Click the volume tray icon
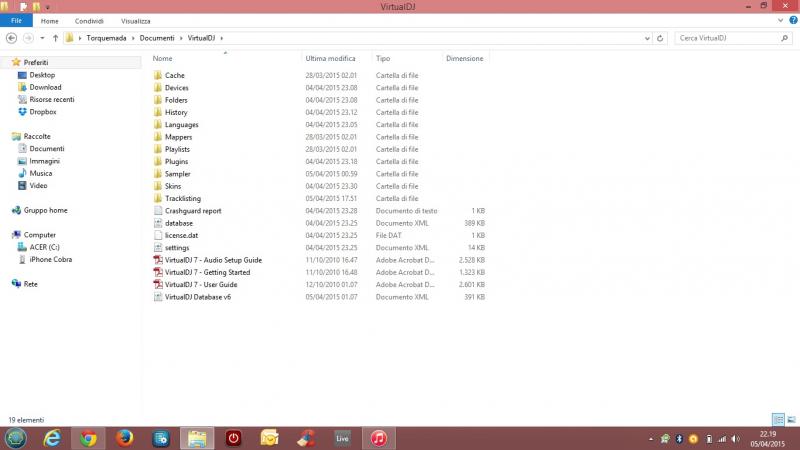The width and height of the screenshot is (800, 450). click(735, 439)
